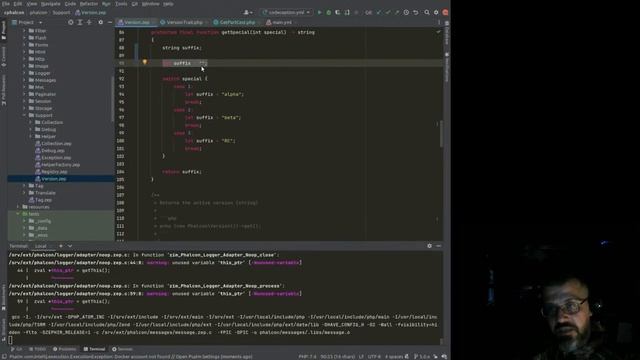Select Exception.zep in the project tree
The height and width of the screenshot is (360, 640).
[x=56, y=158]
